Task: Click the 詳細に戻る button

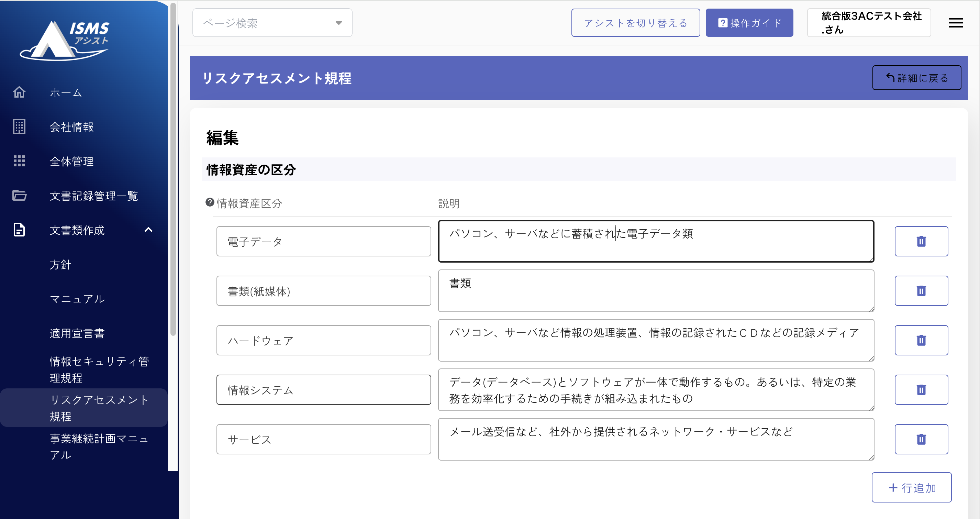Action: [916, 78]
